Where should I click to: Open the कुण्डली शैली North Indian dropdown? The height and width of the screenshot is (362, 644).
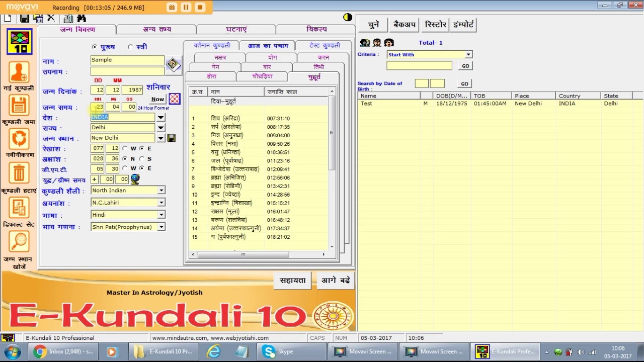(x=161, y=191)
